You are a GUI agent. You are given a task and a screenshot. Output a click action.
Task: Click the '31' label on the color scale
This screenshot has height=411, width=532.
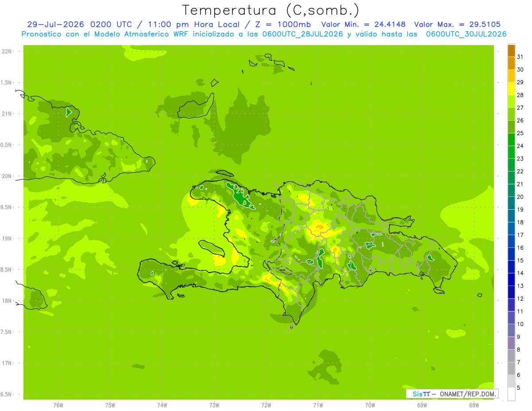coord(520,57)
